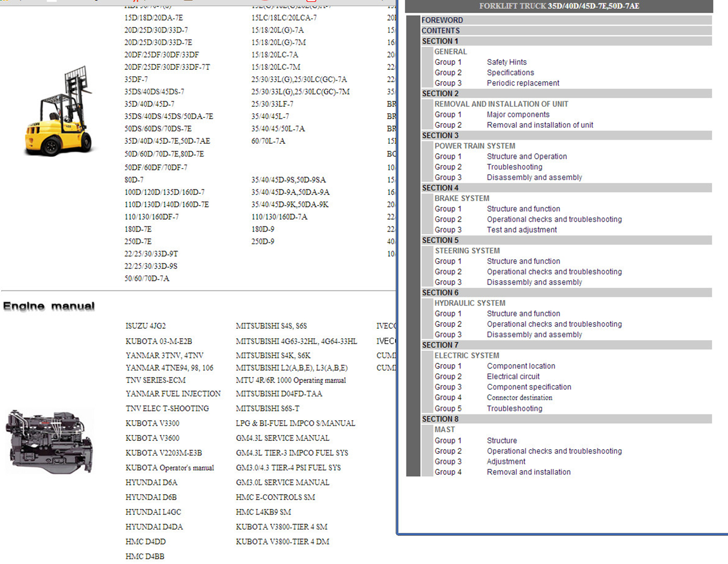Open GM4.3L SERVICE MANUAL link
This screenshot has height=564, width=728.
click(x=282, y=438)
